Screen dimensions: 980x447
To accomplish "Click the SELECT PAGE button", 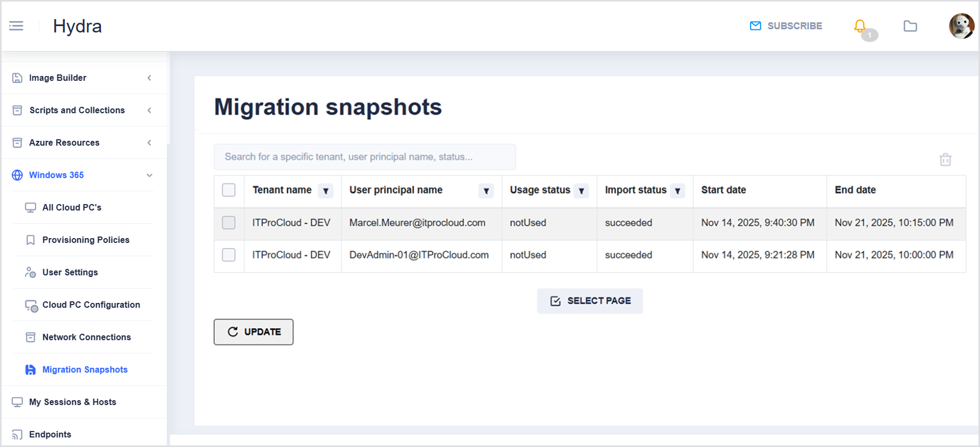I will 590,301.
